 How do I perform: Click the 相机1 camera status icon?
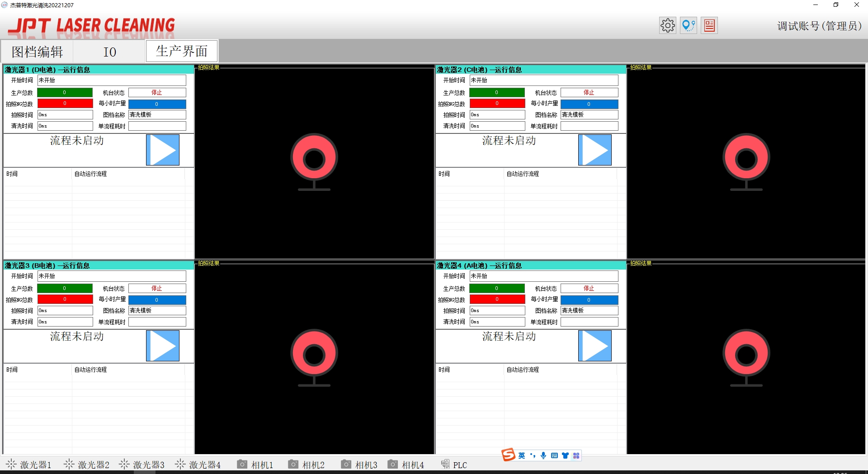pos(242,465)
